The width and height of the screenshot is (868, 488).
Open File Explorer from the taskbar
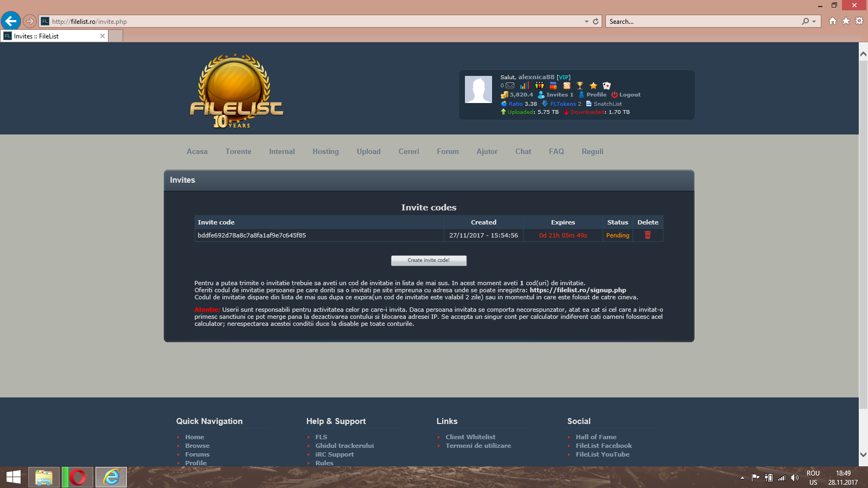44,477
